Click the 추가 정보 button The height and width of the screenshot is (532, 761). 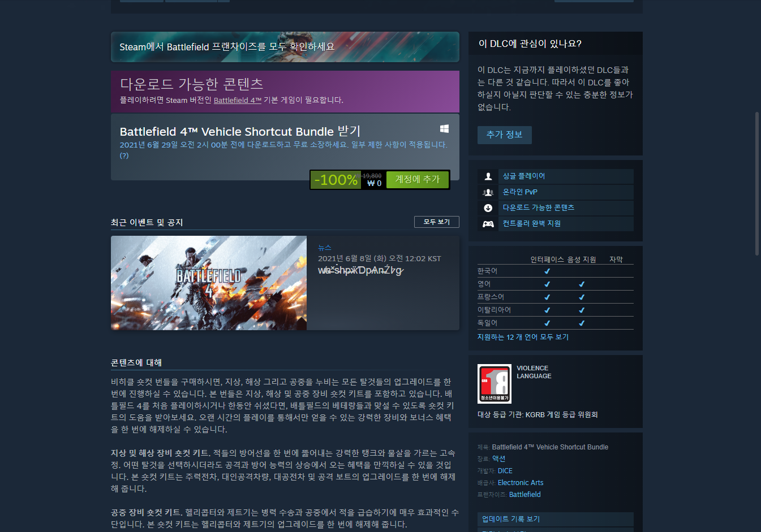505,135
